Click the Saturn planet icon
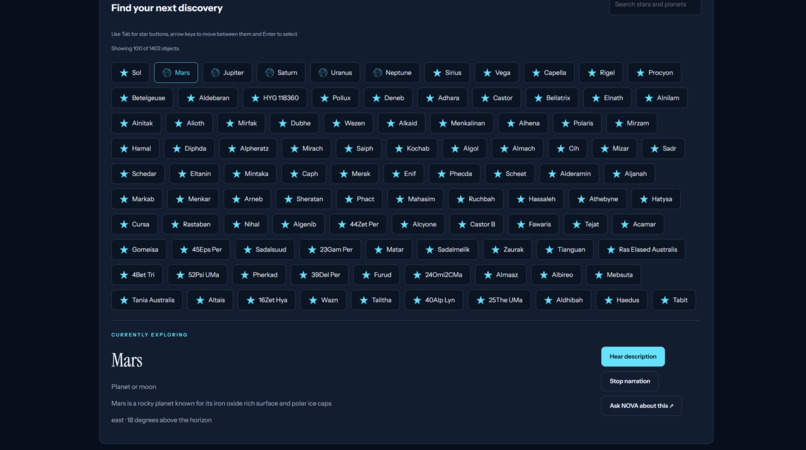 click(x=269, y=73)
